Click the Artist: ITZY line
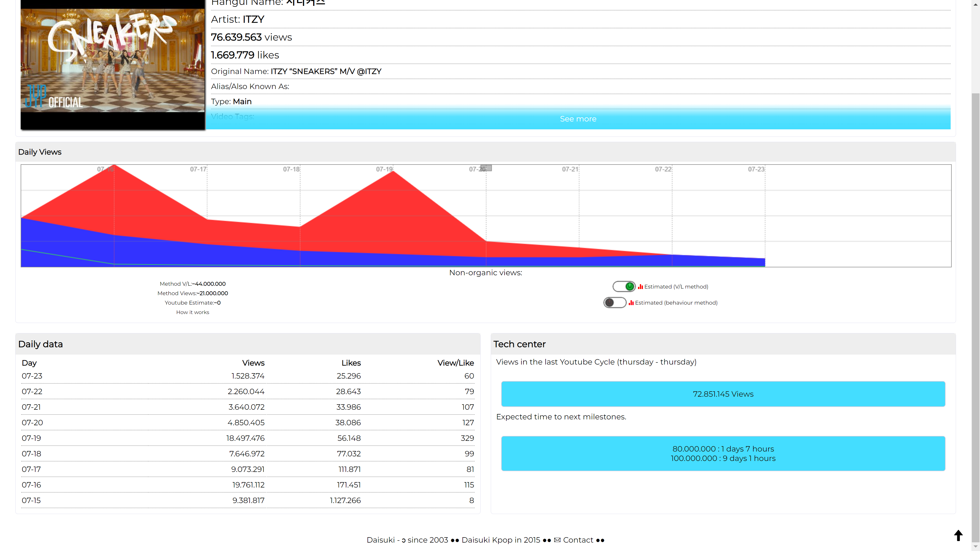The image size is (980, 551). pyautogui.click(x=237, y=19)
